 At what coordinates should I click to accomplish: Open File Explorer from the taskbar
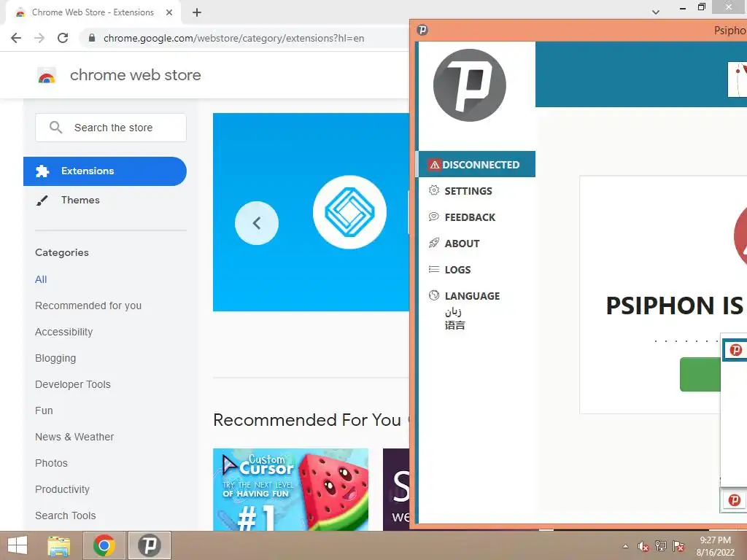pyautogui.click(x=58, y=545)
